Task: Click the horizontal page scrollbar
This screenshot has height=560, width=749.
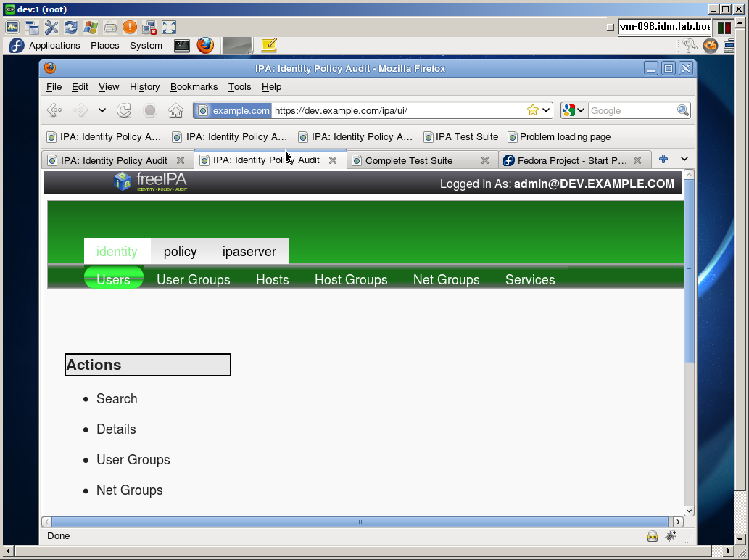Action: (x=359, y=522)
